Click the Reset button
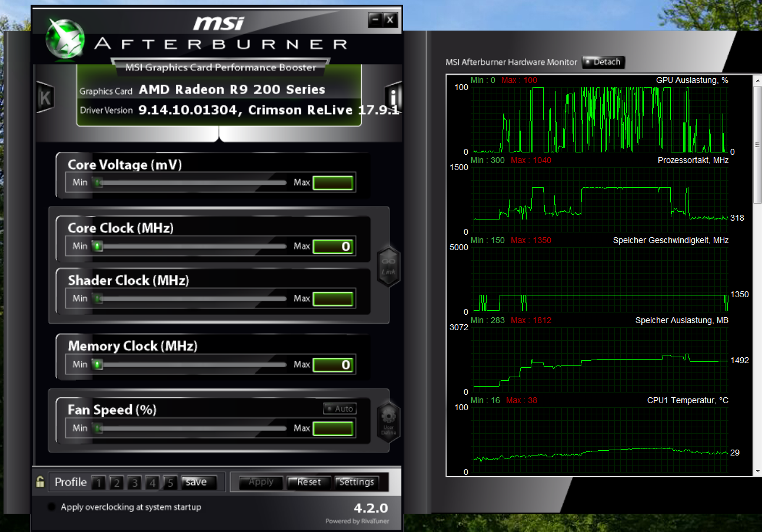The image size is (762, 532). (309, 482)
